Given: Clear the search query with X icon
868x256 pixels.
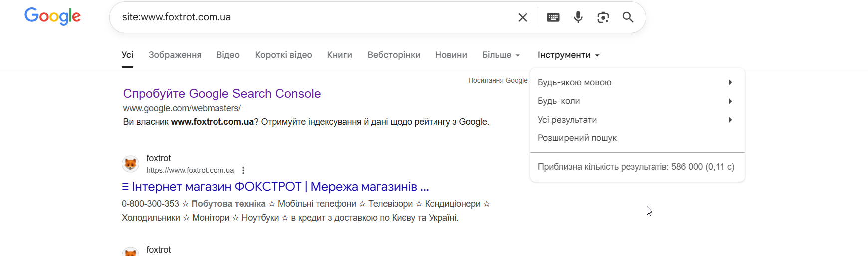Looking at the screenshot, I should click(523, 17).
